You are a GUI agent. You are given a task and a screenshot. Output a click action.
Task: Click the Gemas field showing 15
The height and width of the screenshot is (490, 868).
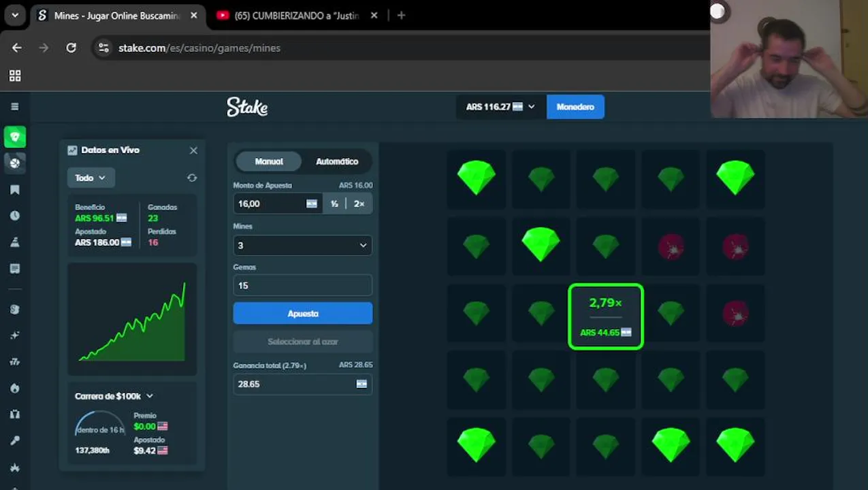point(302,285)
